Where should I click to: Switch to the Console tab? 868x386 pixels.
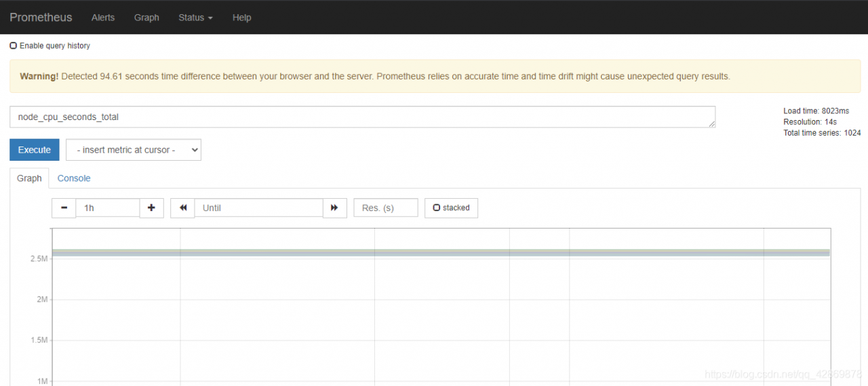(74, 178)
